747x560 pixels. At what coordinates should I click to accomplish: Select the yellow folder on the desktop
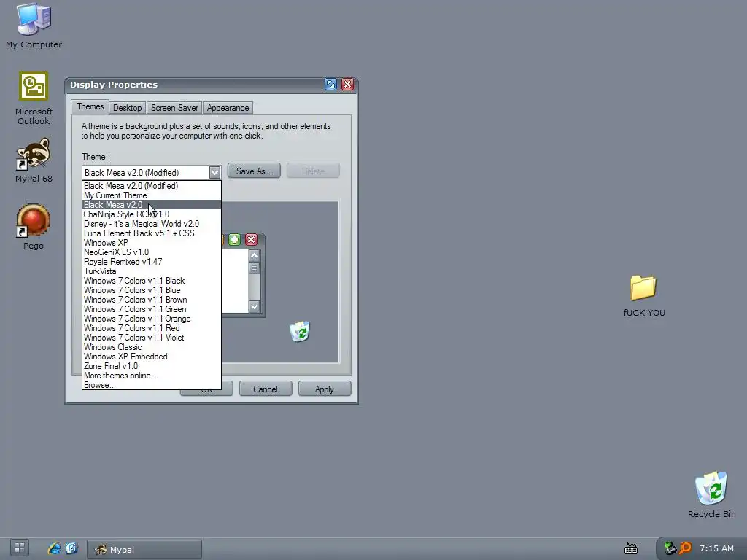(x=643, y=295)
